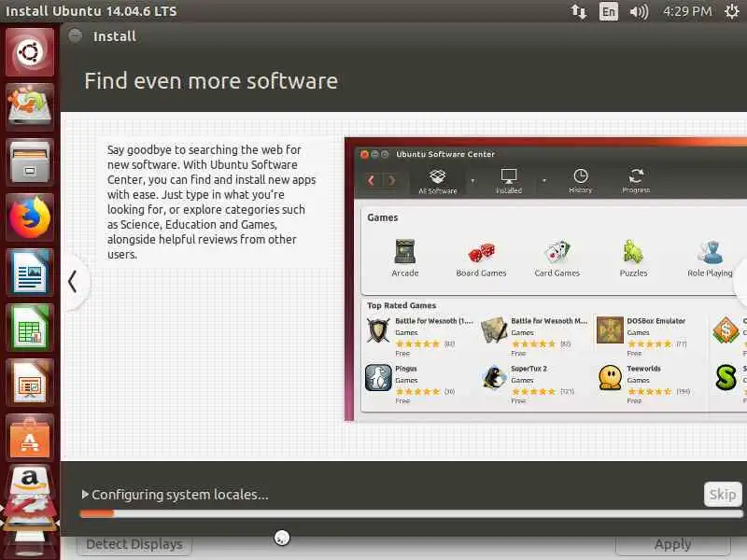Screen dimensions: 747x560
Task: Click the Ubuntu Software Center window title
Action: 445,154
